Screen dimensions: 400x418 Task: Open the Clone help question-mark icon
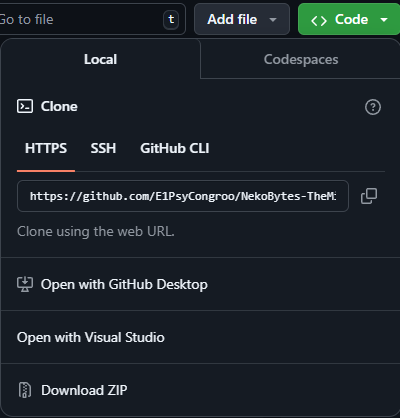[x=373, y=107]
